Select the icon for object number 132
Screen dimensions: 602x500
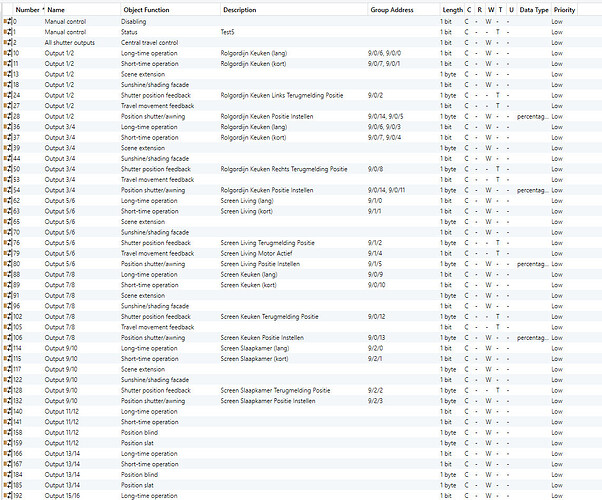(7, 401)
